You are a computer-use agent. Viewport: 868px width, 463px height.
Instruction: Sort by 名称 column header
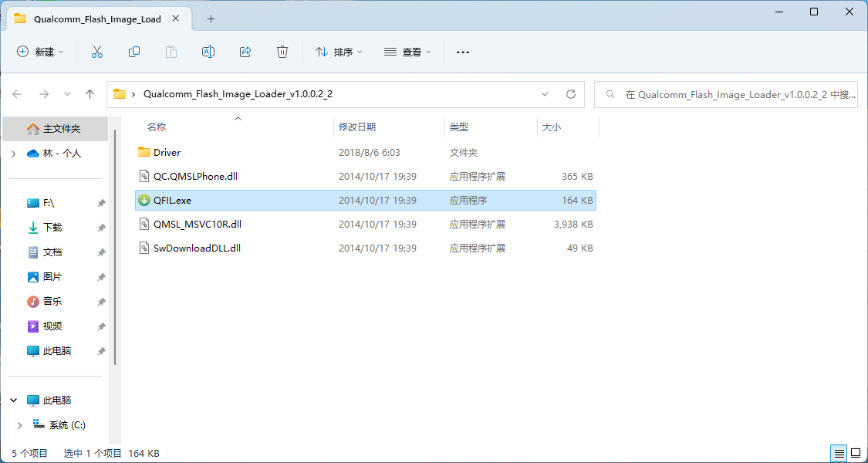point(157,127)
